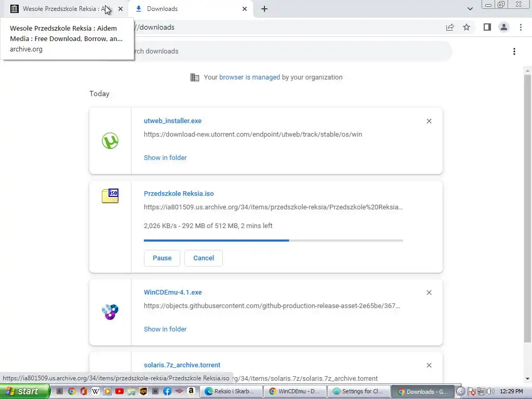Image resolution: width=532 pixels, height=399 pixels.
Task: Open the red striped quick launch icon
Action: pyautogui.click(x=179, y=391)
